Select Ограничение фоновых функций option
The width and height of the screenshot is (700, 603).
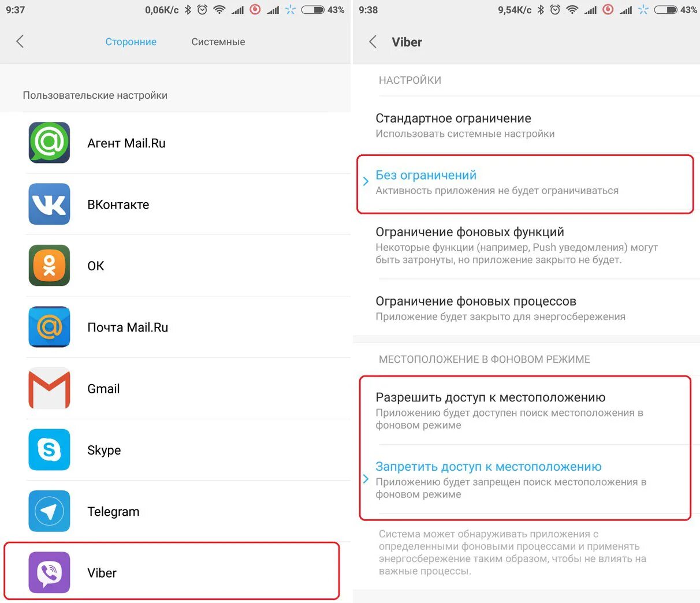point(526,245)
